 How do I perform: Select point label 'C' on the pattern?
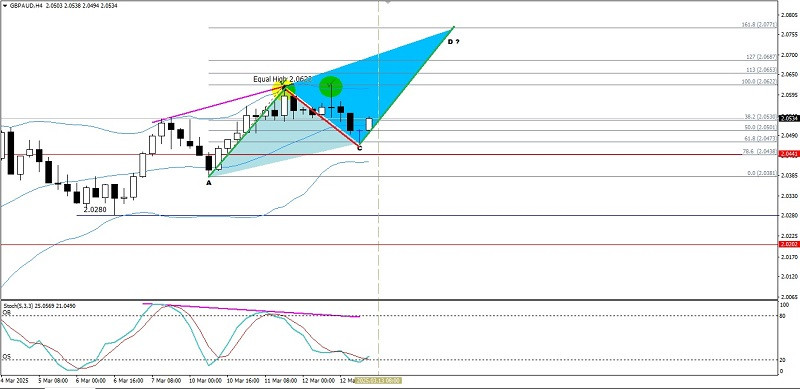tap(359, 149)
